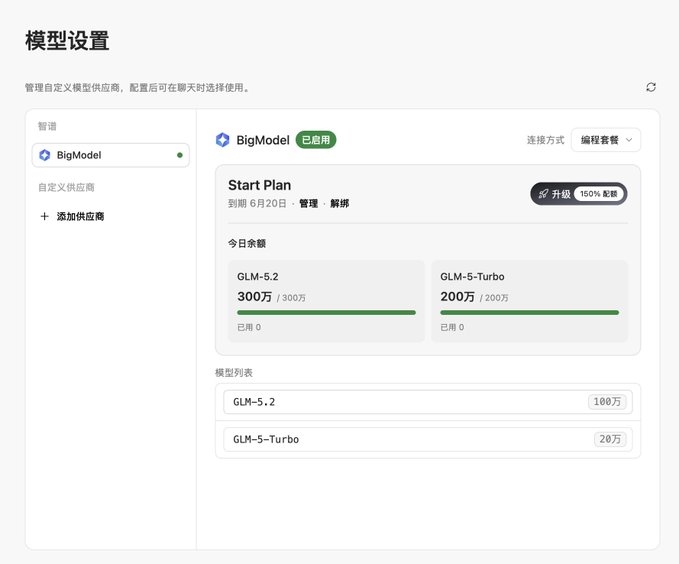
Task: Click the 已启用 status badge
Action: click(316, 140)
